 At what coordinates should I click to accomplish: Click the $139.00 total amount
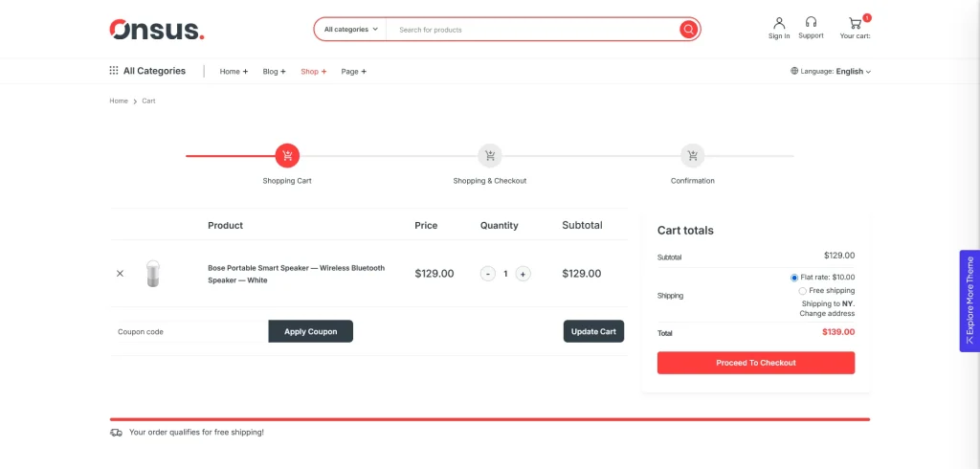[x=838, y=332]
